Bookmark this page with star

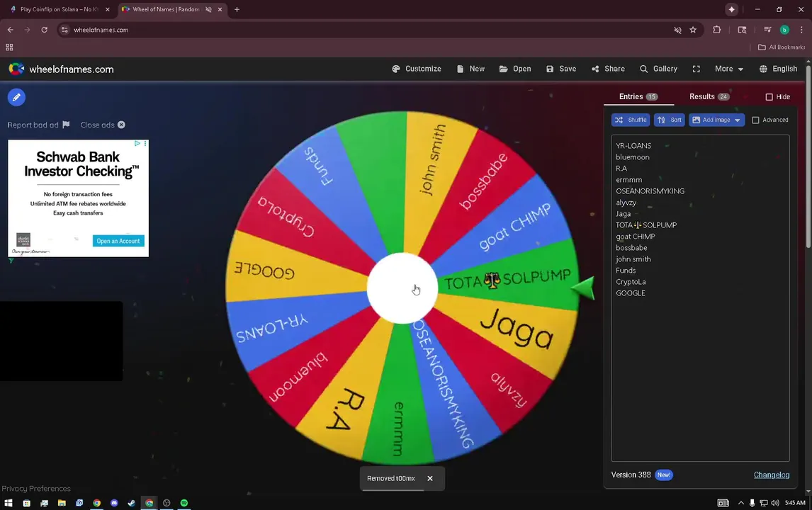[x=693, y=30]
